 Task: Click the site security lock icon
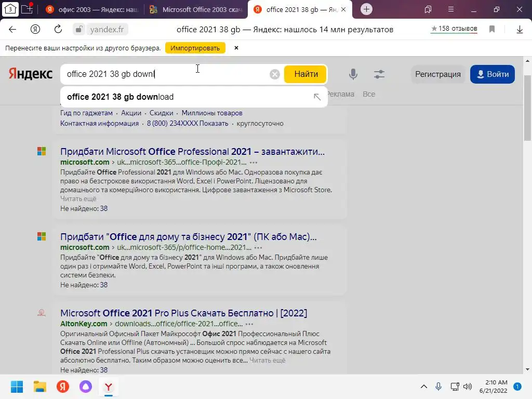79,30
